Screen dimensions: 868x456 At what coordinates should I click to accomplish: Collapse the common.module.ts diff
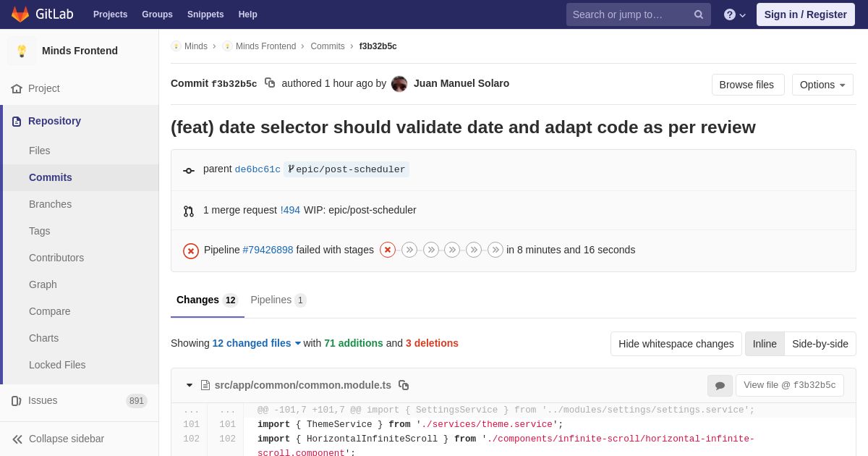point(190,385)
